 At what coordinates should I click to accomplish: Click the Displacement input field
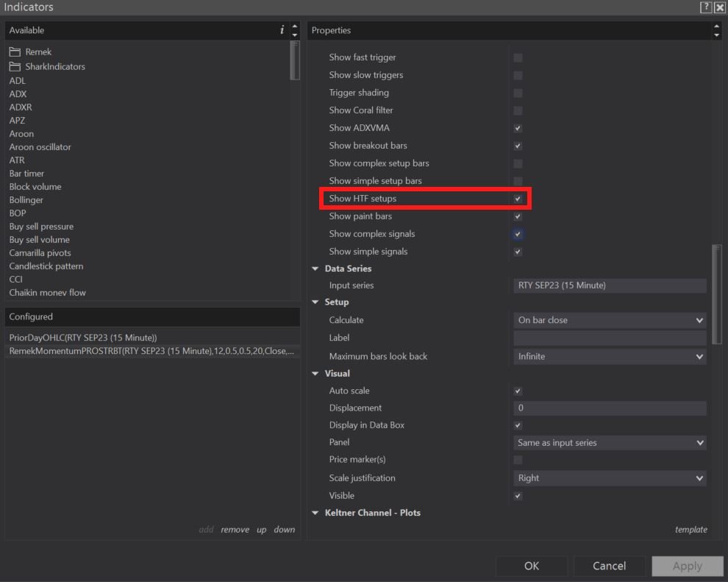[610, 408]
